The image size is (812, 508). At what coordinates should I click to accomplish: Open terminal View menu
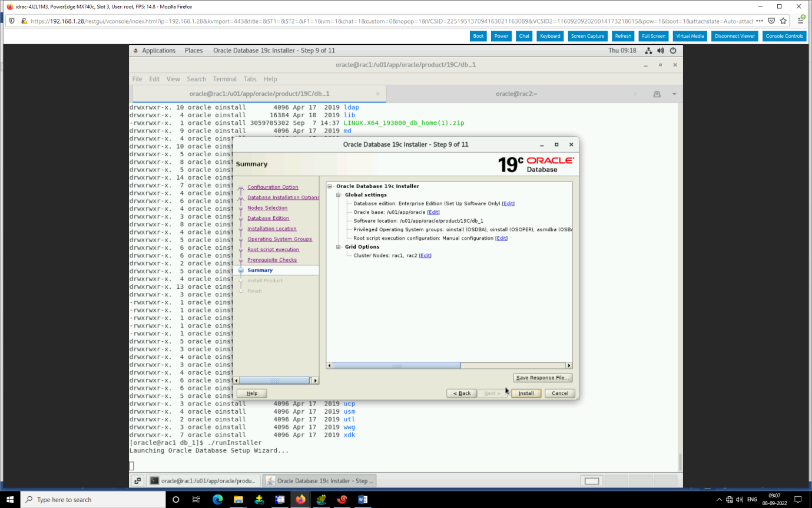173,79
